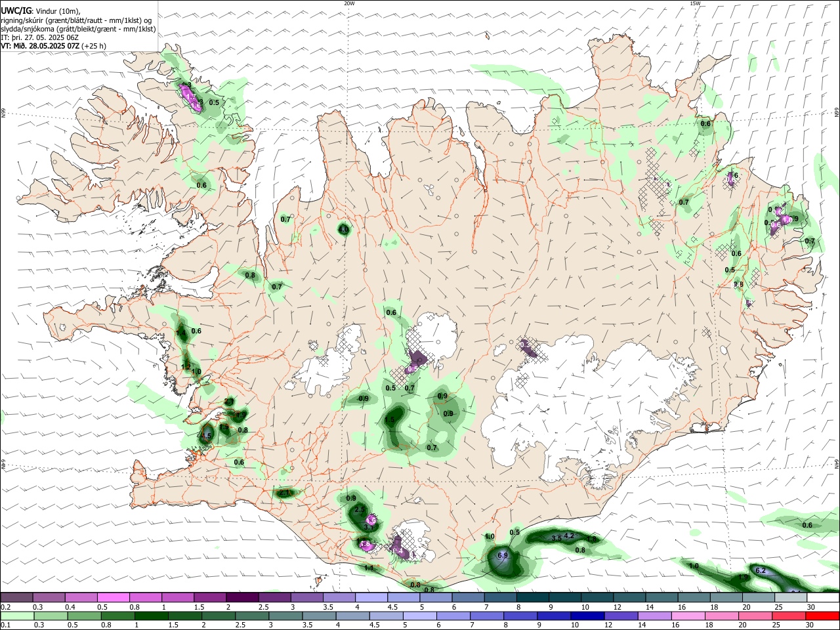
Task: Select the near-black purple legend swatch labeled 2
Action: [x=241, y=597]
